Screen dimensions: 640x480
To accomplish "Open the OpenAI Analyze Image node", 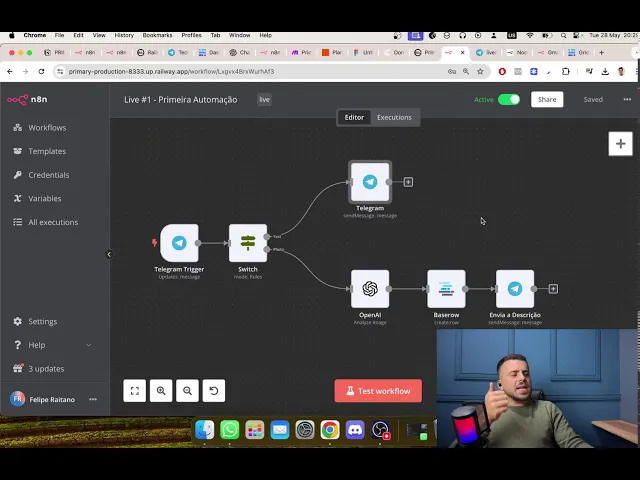I will click(370, 289).
